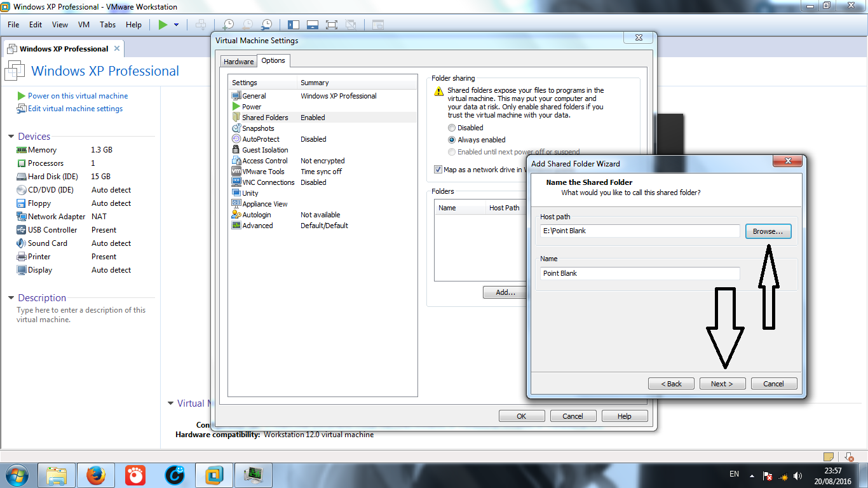Open the Snapshots settings entry
The height and width of the screenshot is (488, 868).
[260, 128]
